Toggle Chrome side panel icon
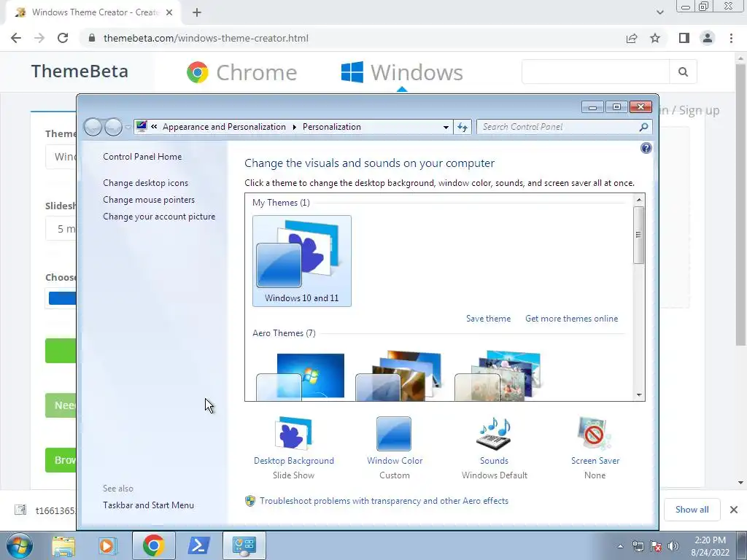747x560 pixels. pos(684,38)
